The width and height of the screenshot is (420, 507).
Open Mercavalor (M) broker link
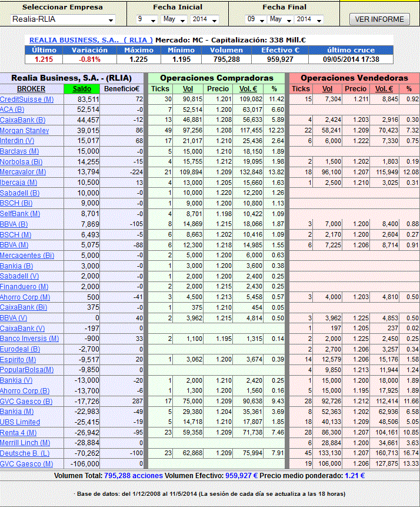tap(23, 172)
